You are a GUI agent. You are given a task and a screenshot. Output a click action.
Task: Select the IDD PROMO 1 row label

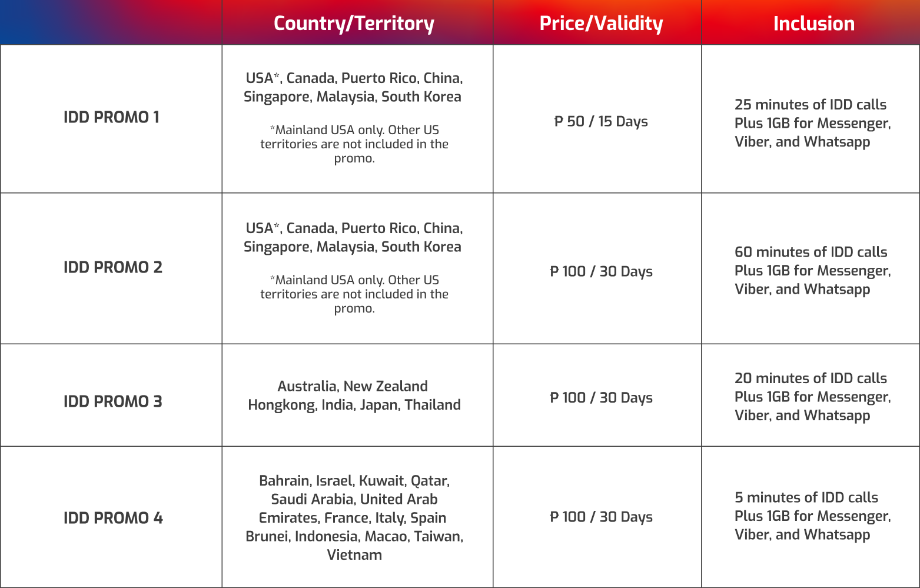[x=111, y=117]
